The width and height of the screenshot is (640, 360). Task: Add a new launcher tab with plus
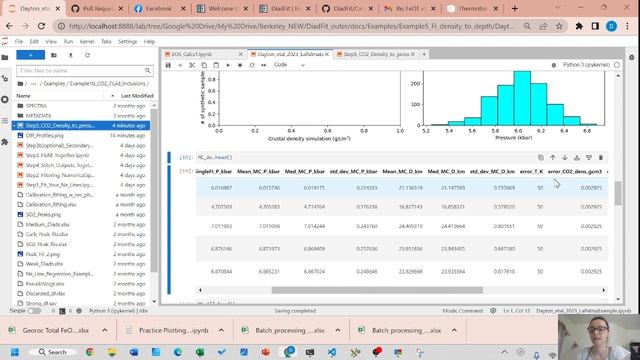click(424, 54)
